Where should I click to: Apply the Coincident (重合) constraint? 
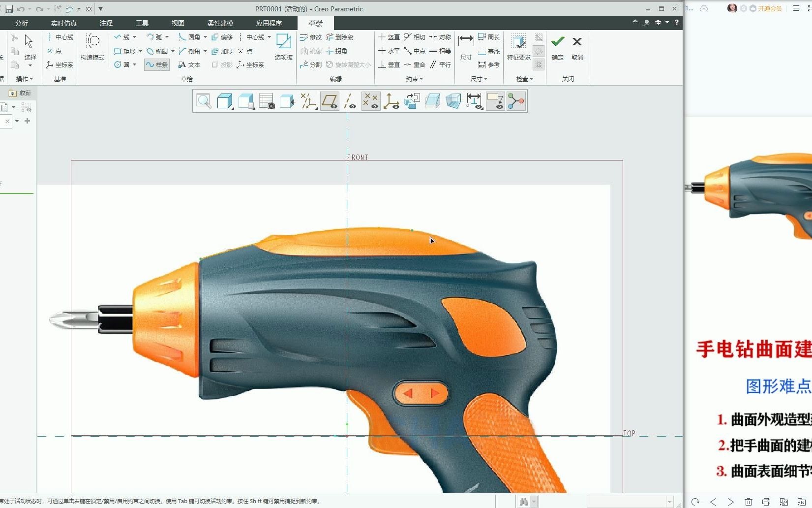pos(415,64)
